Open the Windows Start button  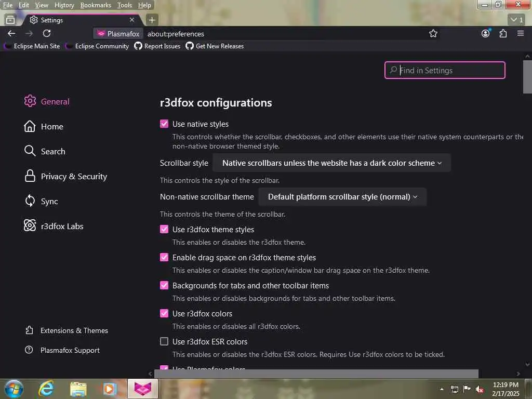[14, 389]
